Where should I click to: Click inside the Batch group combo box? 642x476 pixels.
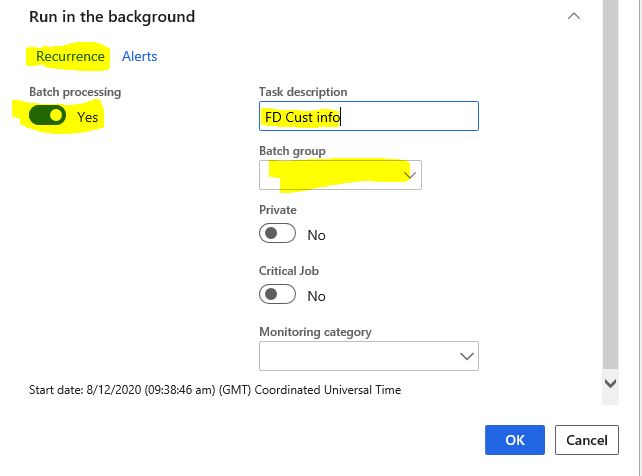(340, 175)
